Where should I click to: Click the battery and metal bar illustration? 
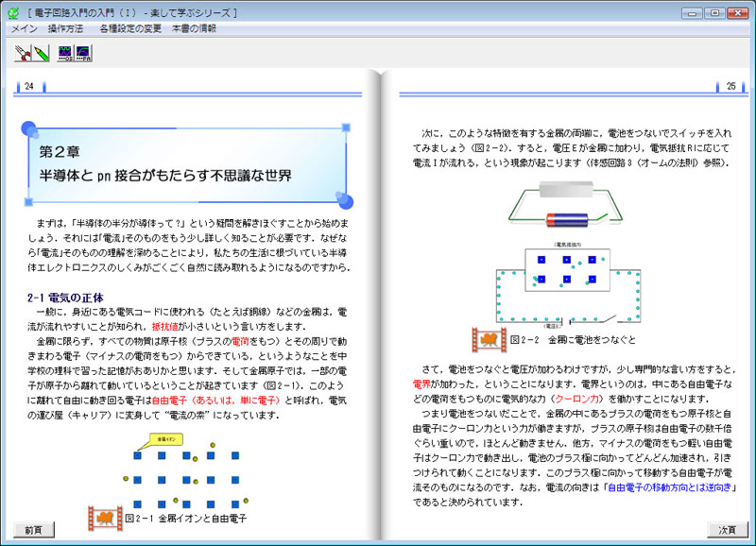(565, 204)
